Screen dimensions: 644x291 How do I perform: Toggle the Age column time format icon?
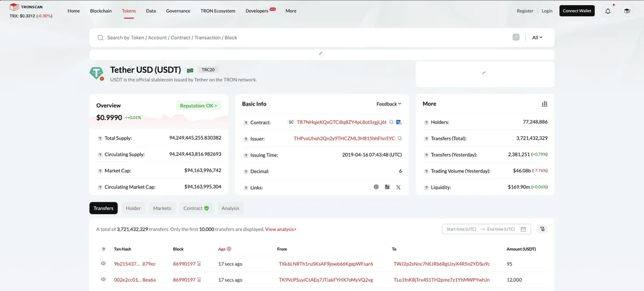[229, 249]
